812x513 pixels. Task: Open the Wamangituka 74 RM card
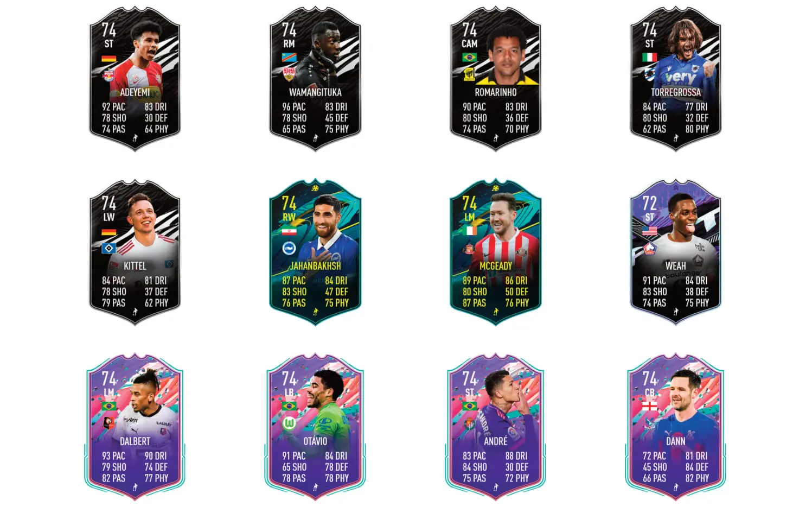tap(315, 79)
